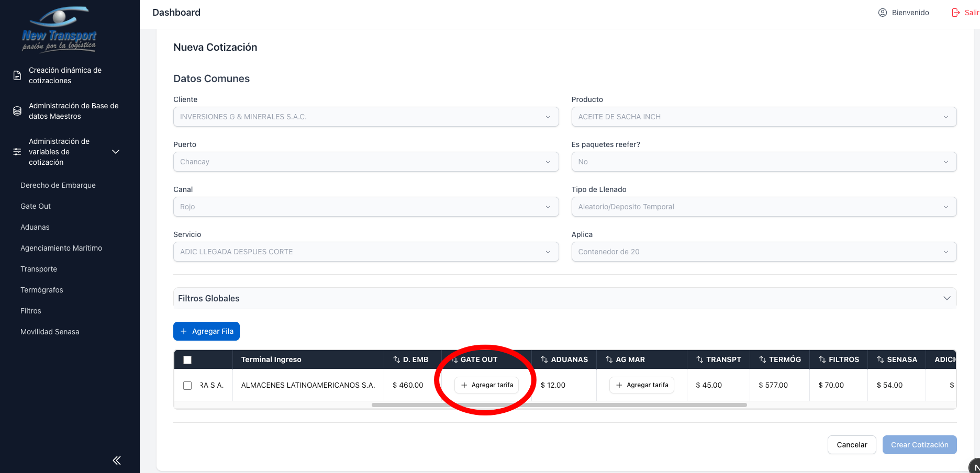Viewport: 980px width, 473px height.
Task: Check the ALMACENES LATINOAMERICANOS row checkbox
Action: (187, 386)
